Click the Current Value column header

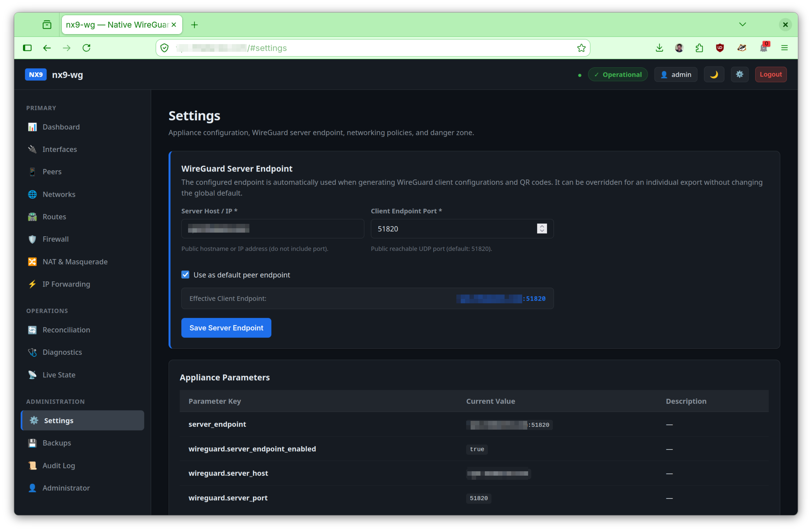490,401
